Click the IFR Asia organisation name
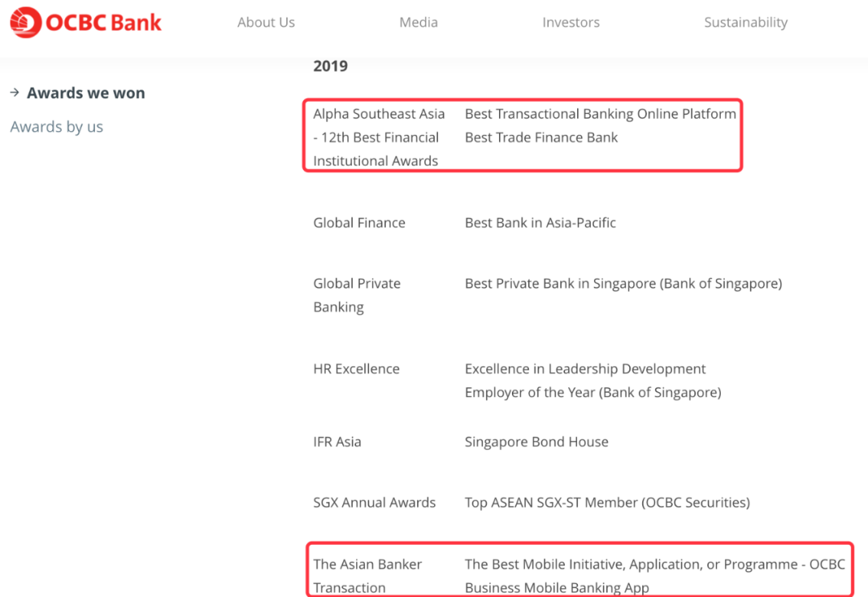Viewport: 868px width, 597px height. point(337,442)
